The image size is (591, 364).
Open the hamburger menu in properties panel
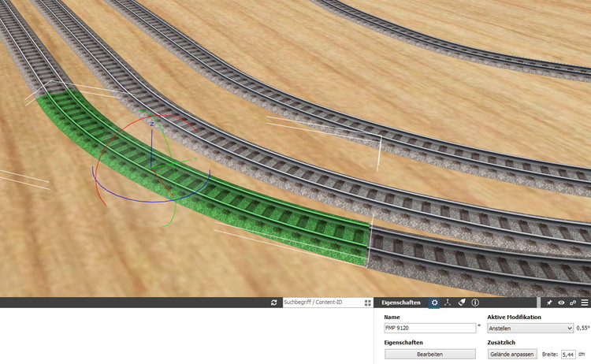pos(584,303)
